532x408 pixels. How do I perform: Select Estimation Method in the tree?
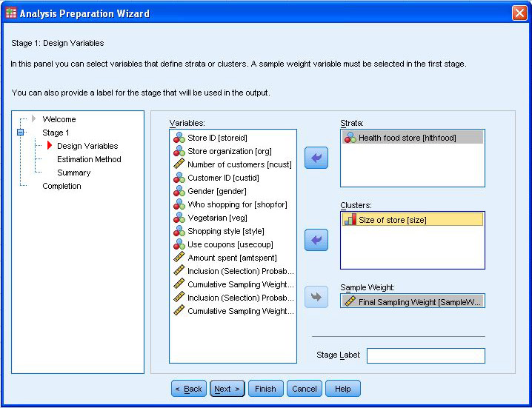pos(89,159)
